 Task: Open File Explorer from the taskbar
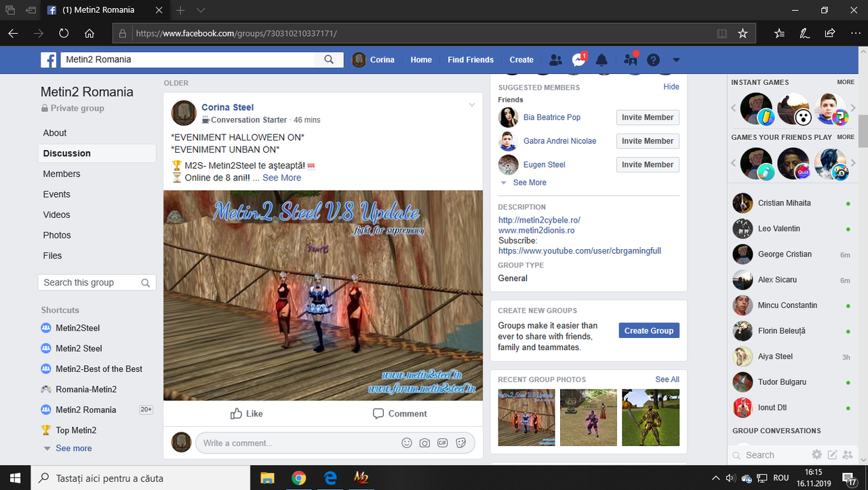coord(267,478)
